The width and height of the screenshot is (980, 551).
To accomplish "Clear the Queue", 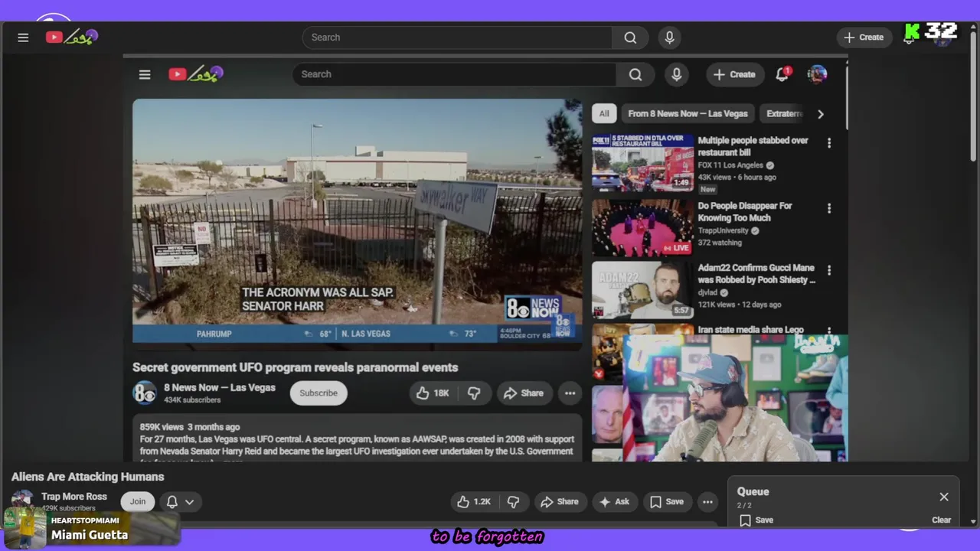I will tap(941, 520).
